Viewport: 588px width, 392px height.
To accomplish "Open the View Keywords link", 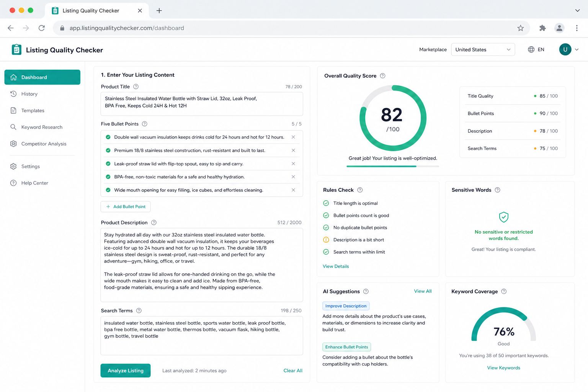I will [503, 368].
